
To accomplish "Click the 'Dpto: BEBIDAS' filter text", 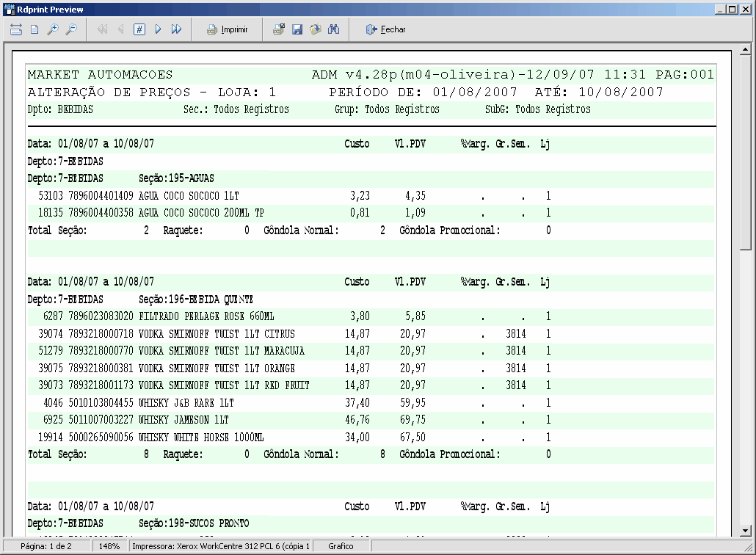I will coord(60,109).
